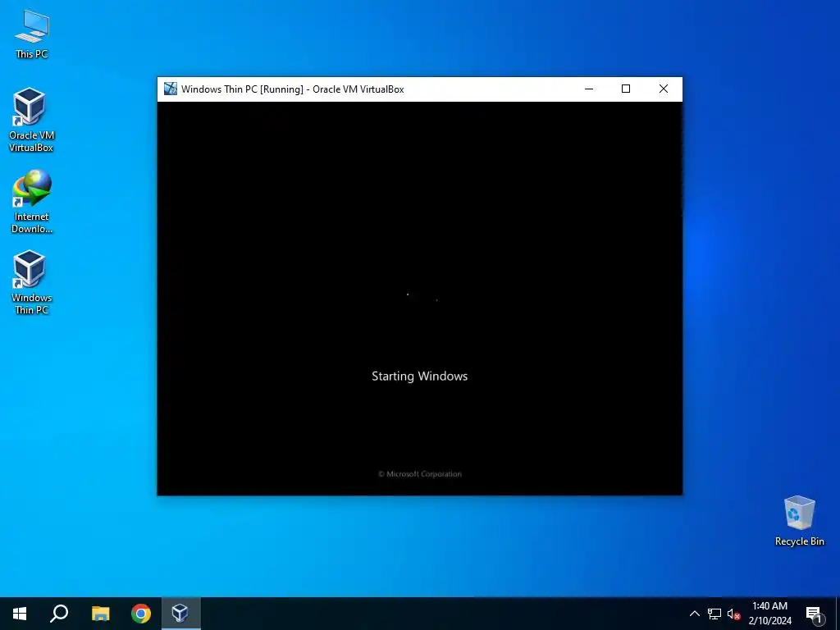This screenshot has width=840, height=630.
Task: Maximize the Windows Thin PC VirtualBox window
Action: tap(626, 89)
